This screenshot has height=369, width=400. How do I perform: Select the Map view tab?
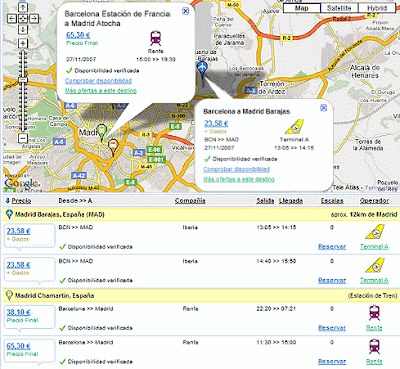(302, 8)
